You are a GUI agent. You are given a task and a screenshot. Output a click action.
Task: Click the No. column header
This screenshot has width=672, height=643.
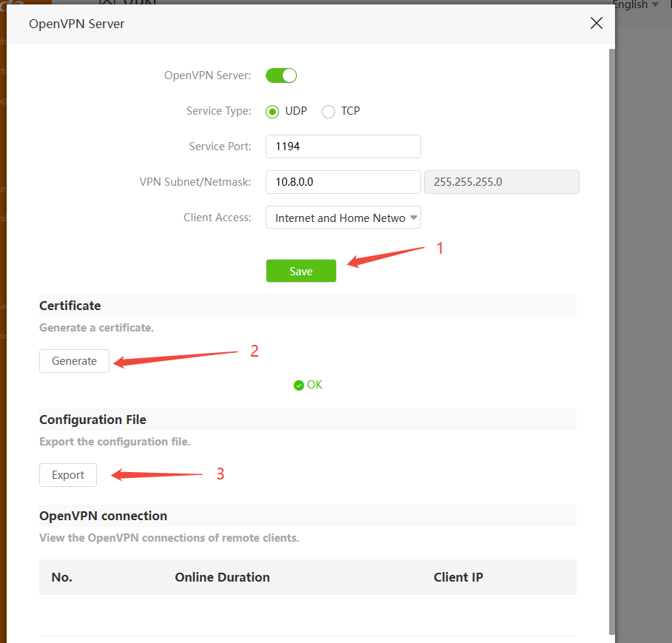(62, 577)
